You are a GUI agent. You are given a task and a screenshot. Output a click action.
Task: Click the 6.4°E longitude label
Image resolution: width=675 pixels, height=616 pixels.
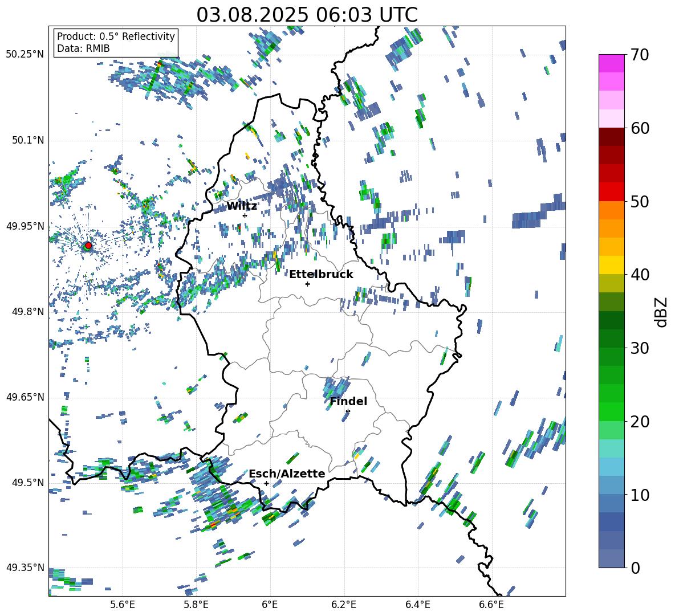[x=417, y=605]
